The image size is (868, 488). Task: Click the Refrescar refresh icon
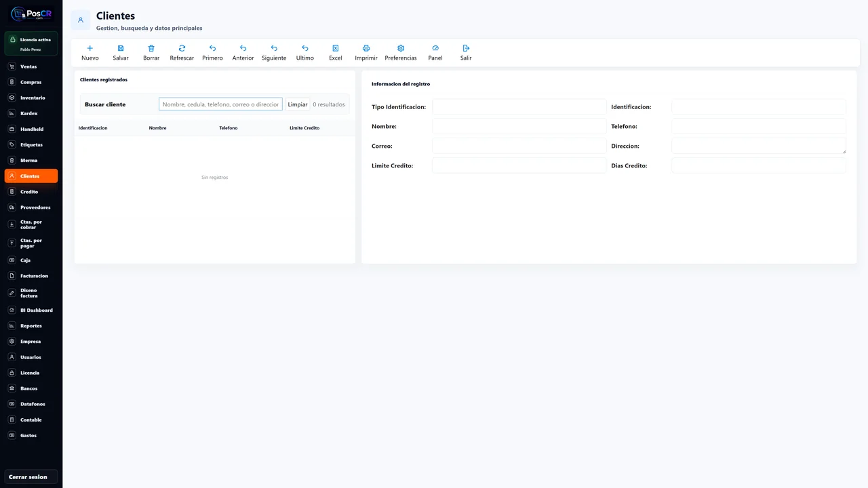coord(182,48)
